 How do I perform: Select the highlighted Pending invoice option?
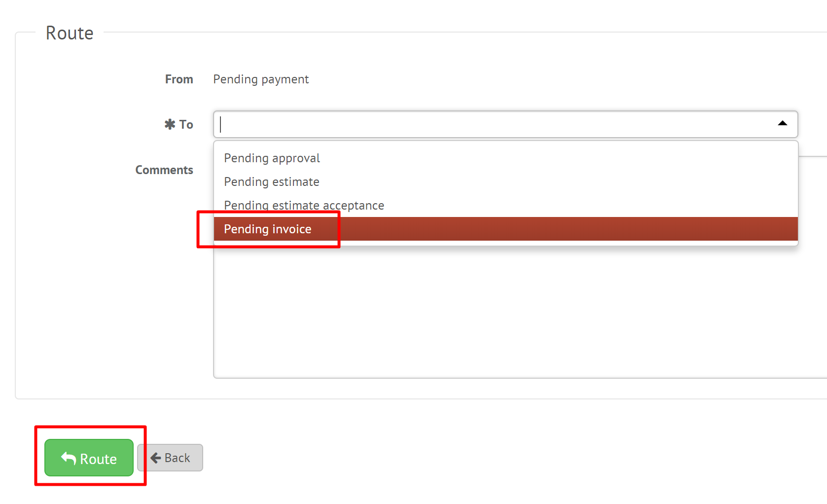[x=505, y=229]
